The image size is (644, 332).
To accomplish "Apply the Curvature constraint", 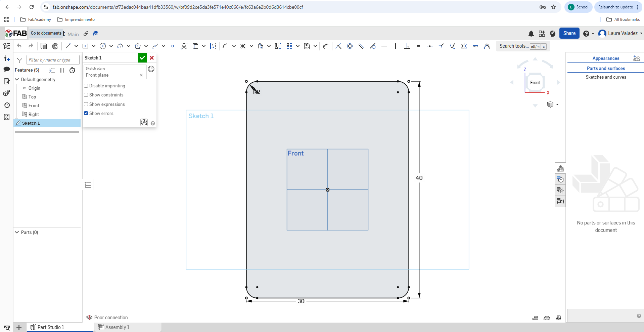I will (x=487, y=46).
